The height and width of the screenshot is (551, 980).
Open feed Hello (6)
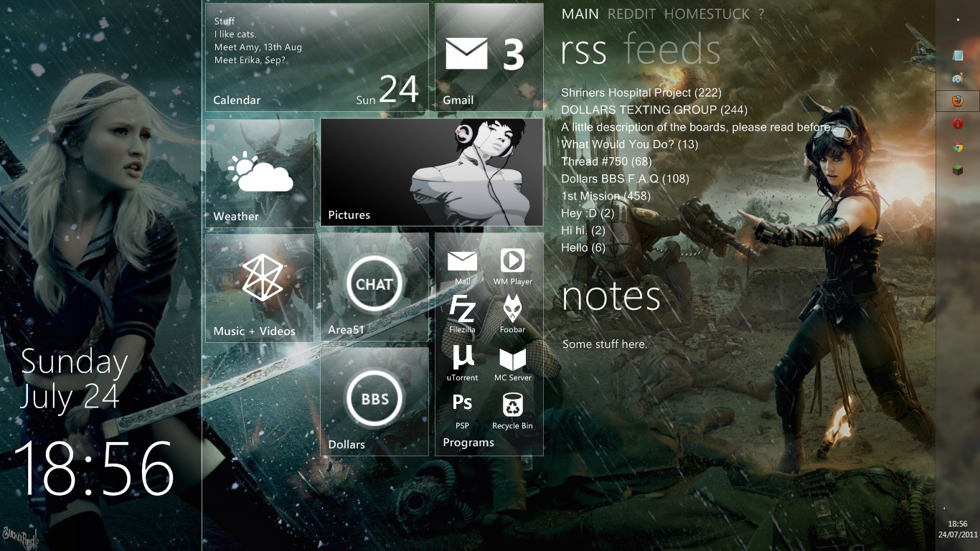tap(584, 248)
